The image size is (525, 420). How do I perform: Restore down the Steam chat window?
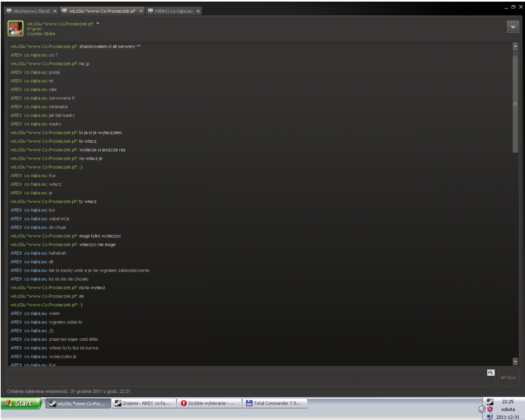click(514, 7)
